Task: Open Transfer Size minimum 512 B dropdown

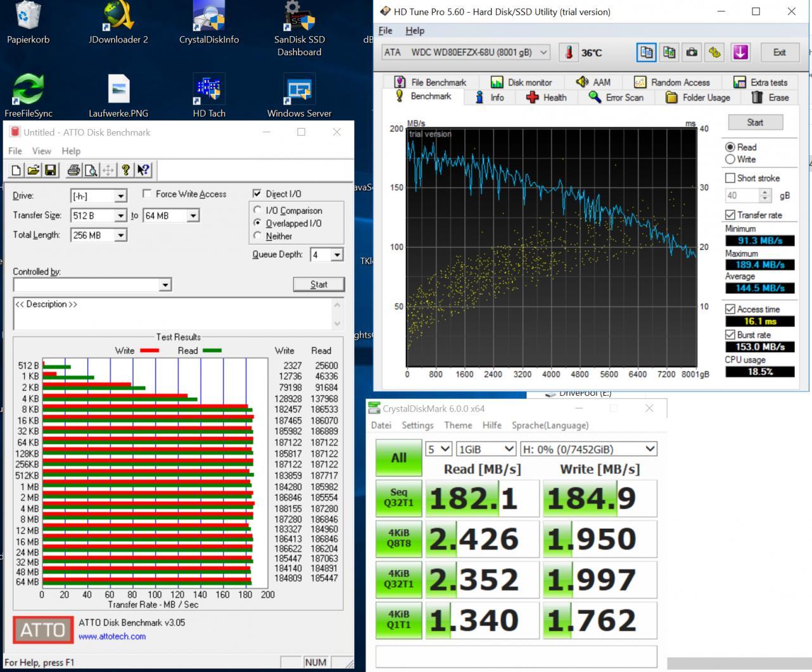Action: (x=120, y=216)
